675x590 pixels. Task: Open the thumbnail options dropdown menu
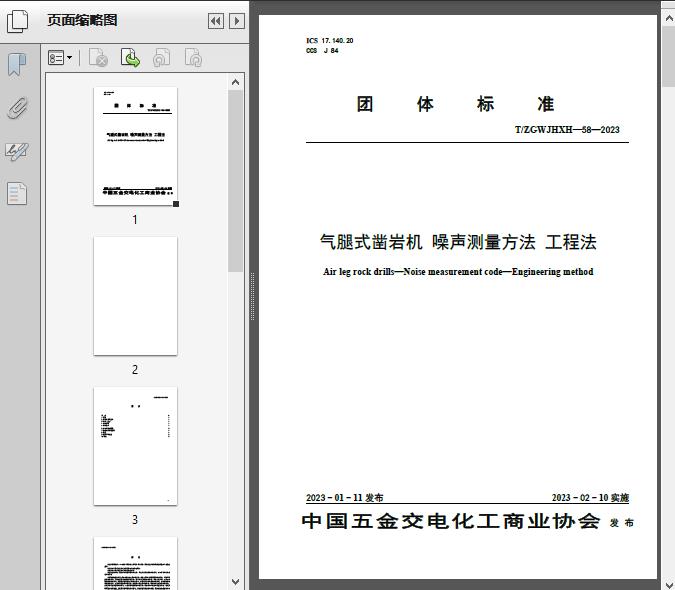[60, 58]
